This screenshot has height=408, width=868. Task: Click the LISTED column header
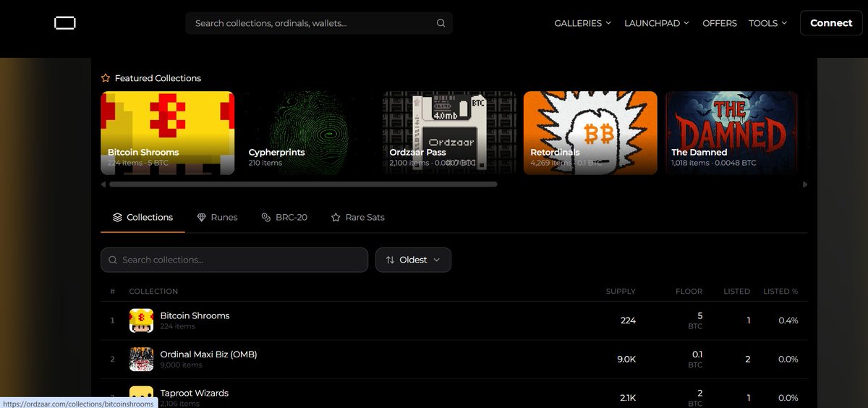click(x=736, y=292)
